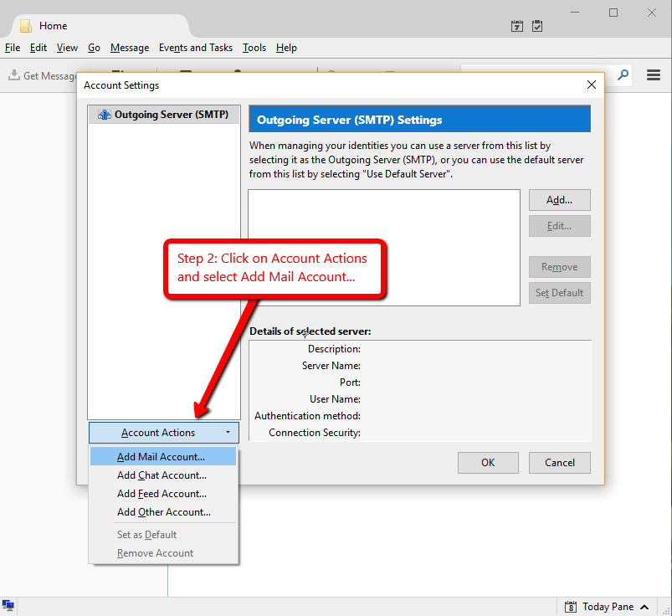672x616 pixels.
Task: Click the 'Authentication method:' label
Action: coord(307,416)
